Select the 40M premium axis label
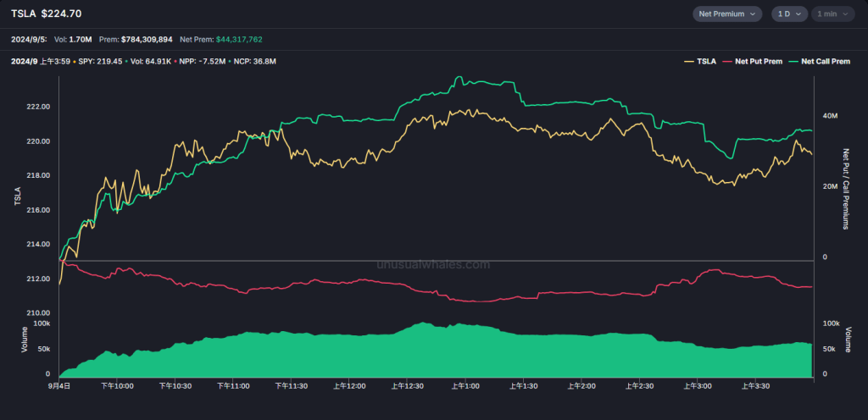Viewport: 868px width, 420px height. pyautogui.click(x=831, y=115)
